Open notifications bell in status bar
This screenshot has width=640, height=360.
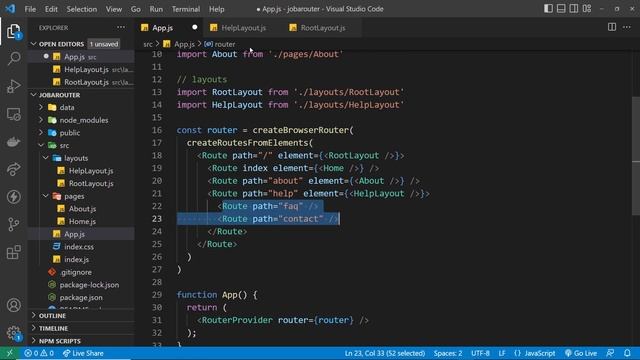coord(627,353)
